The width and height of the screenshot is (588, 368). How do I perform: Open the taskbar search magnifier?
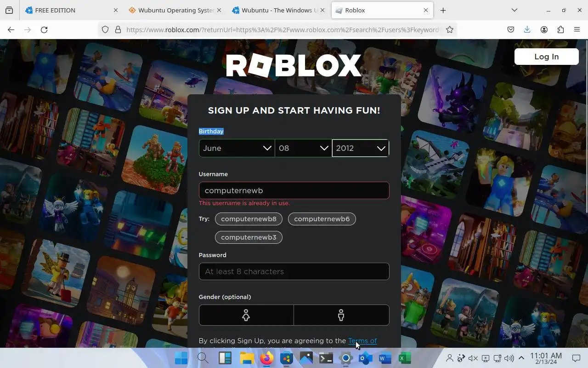click(x=203, y=358)
